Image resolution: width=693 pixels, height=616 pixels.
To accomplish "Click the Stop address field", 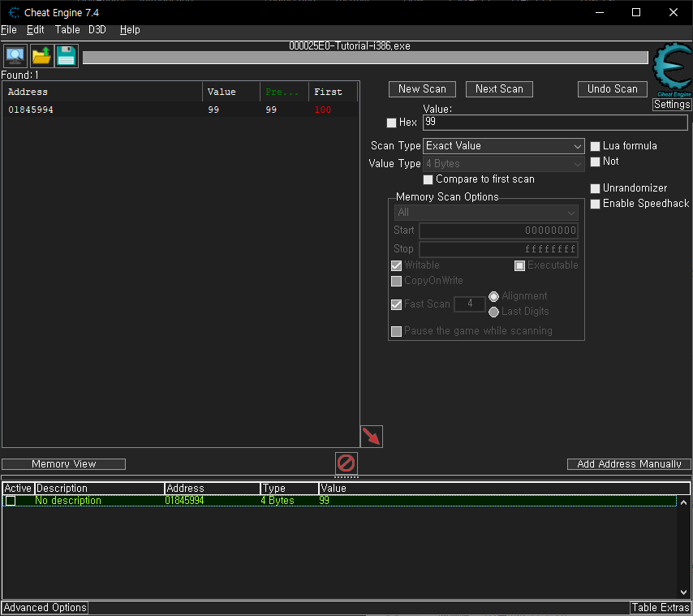I will [x=498, y=249].
